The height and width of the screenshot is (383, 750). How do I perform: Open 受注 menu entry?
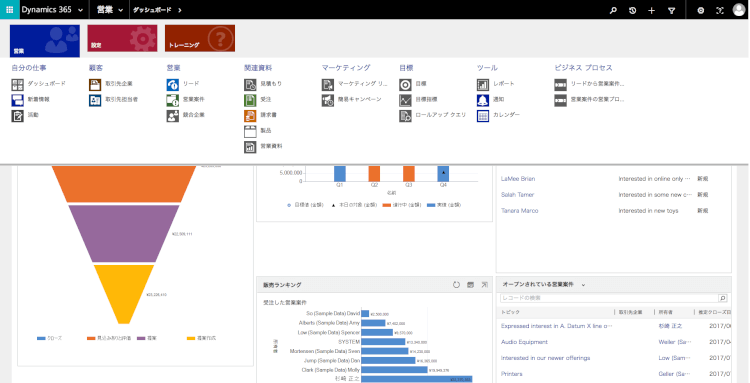[258, 99]
